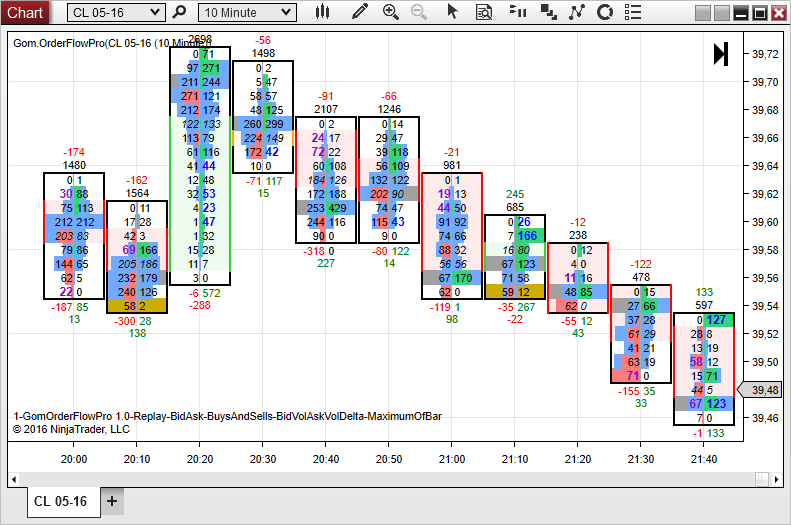Viewport: 791px width, 525px height.
Task: Click the -318 value below 20:40 bar
Action: click(x=314, y=251)
